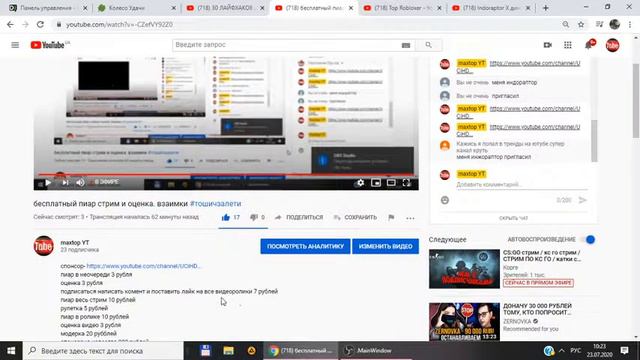Skip to the next video button
The height and width of the screenshot is (360, 640).
(x=65, y=182)
